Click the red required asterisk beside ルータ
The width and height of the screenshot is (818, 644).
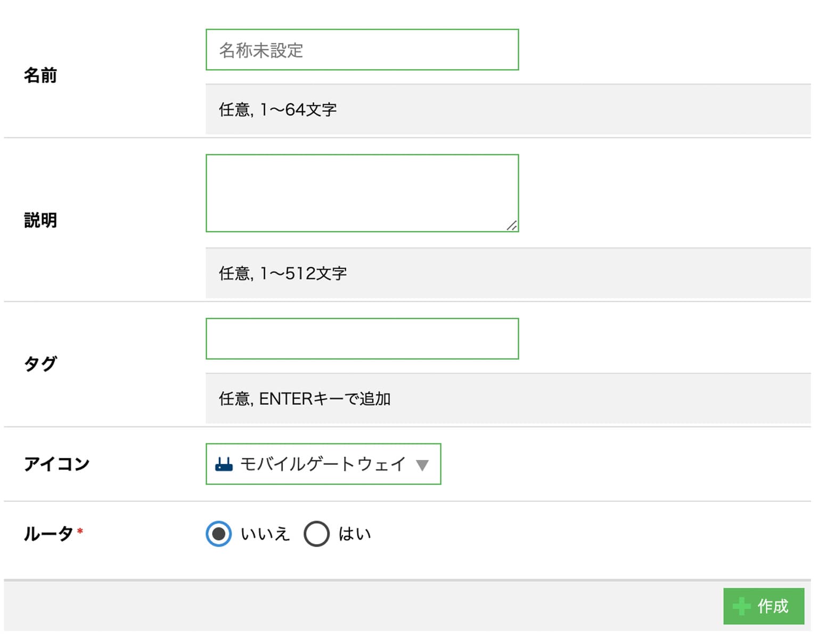pyautogui.click(x=80, y=531)
